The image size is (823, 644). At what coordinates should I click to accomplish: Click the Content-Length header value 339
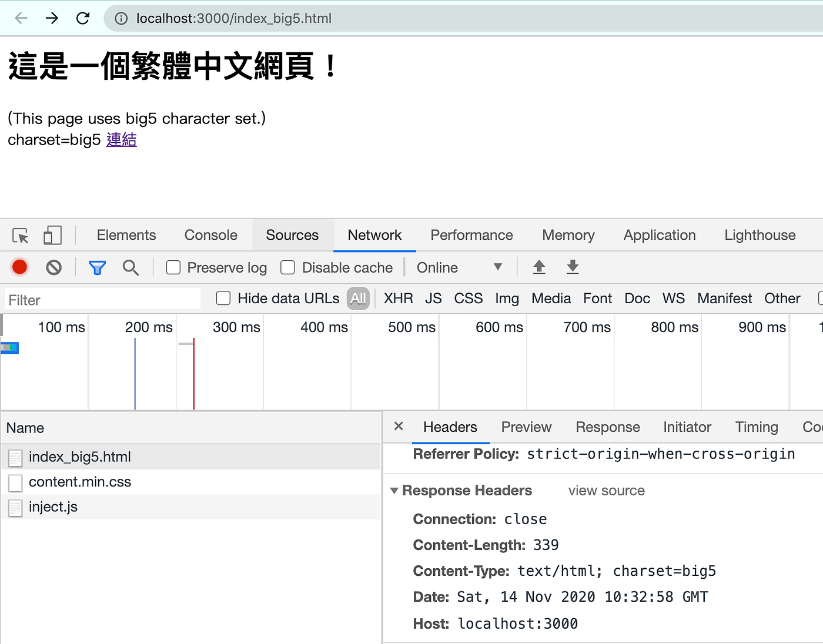click(546, 545)
